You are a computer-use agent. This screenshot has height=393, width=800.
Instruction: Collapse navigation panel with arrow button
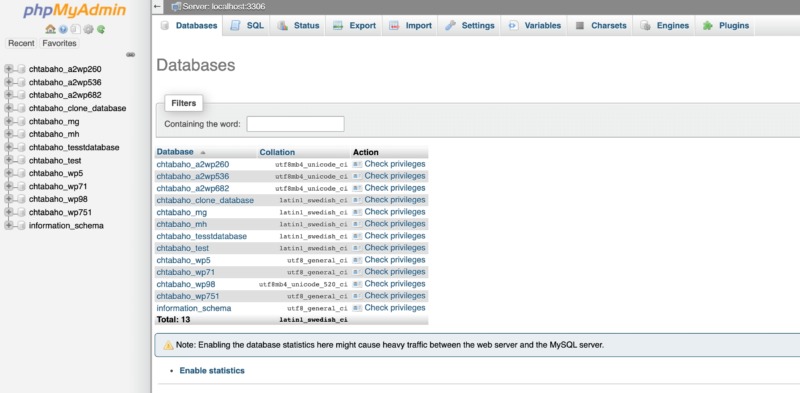click(x=157, y=7)
